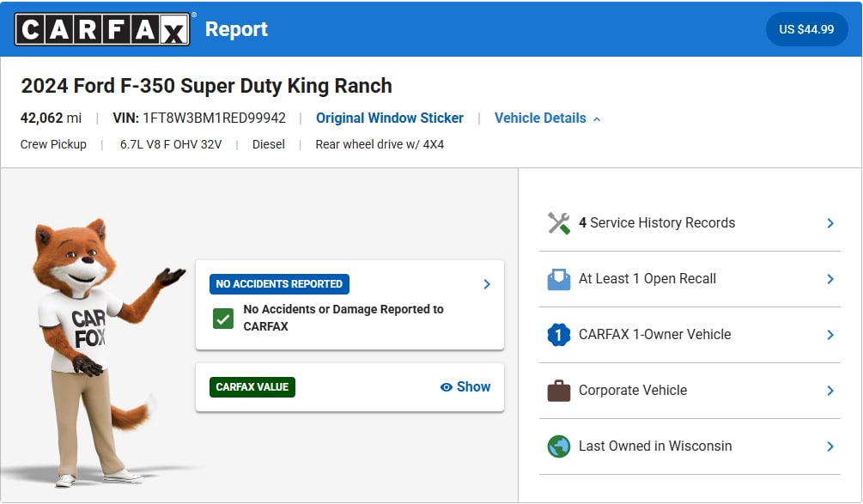The height and width of the screenshot is (504, 863).
Task: Select 'Corporate Vehicle' text
Action: 632,390
